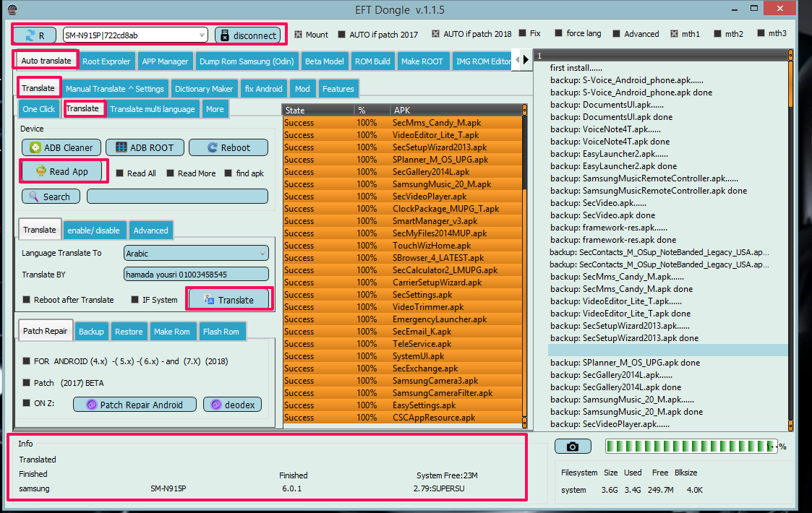This screenshot has height=513, width=812.
Task: Enable the Advanced checkbox in top bar
Action: [x=616, y=34]
